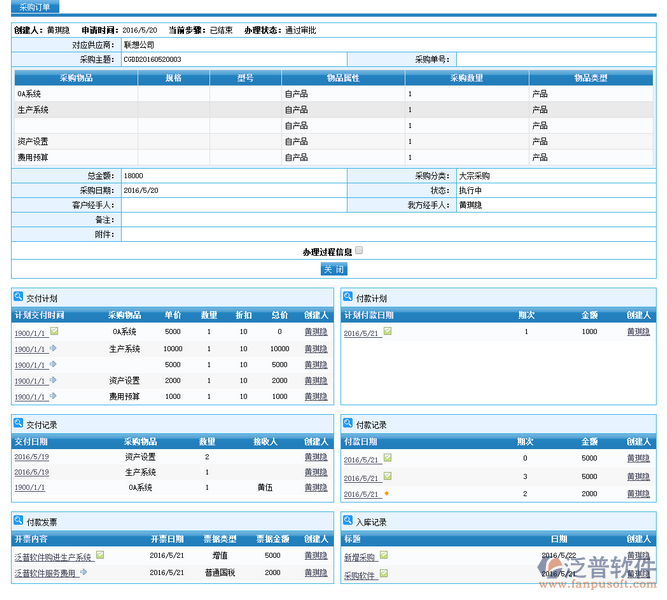Viewport: 667px width, 600px height.
Task: Open the 采购订单 tab
Action: coord(35,7)
